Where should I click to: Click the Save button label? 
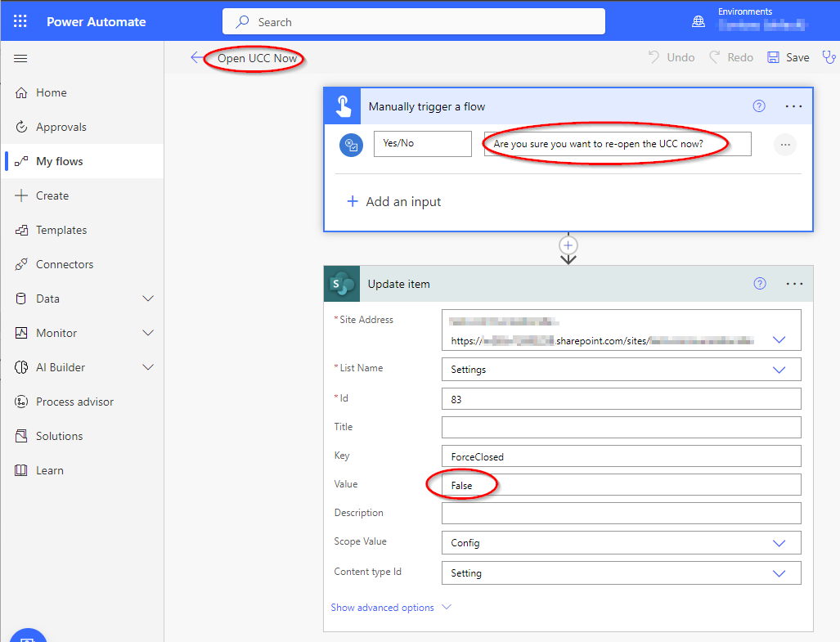[x=797, y=57]
